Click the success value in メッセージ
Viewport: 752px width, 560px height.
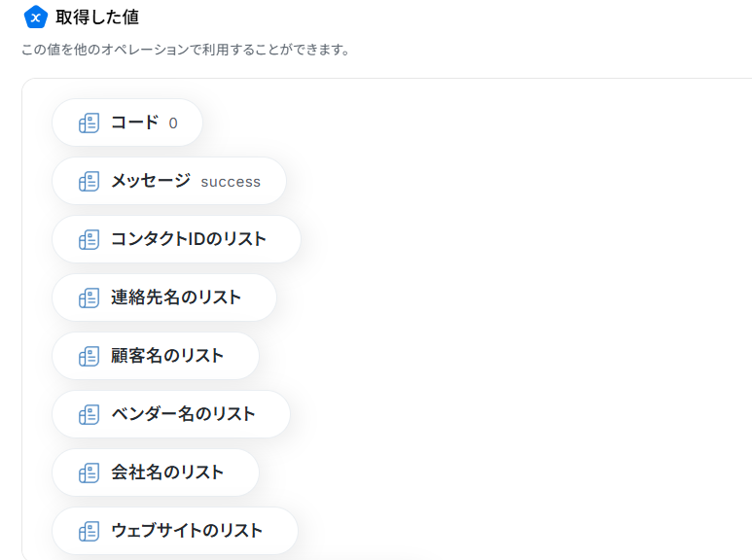point(231,182)
